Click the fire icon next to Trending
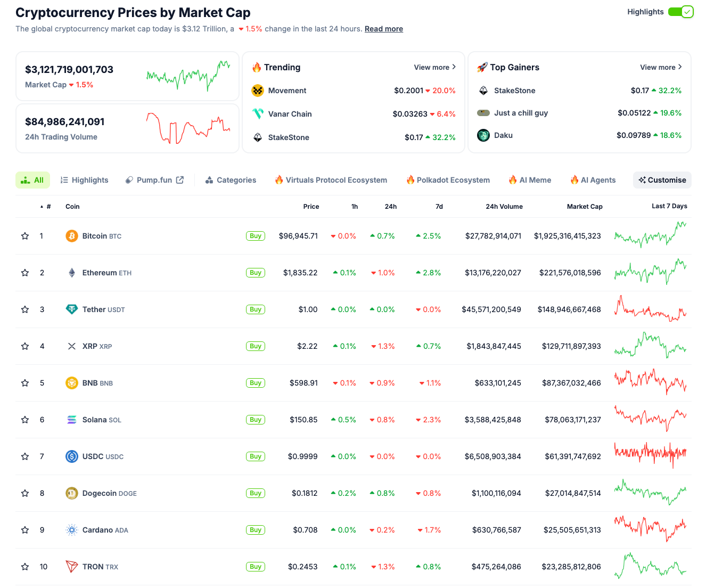This screenshot has width=706, height=588. (x=257, y=67)
